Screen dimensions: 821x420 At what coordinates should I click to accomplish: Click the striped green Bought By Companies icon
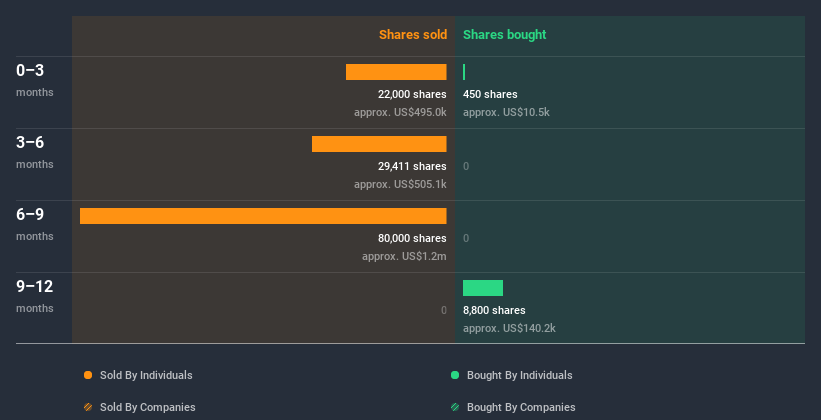tap(455, 407)
